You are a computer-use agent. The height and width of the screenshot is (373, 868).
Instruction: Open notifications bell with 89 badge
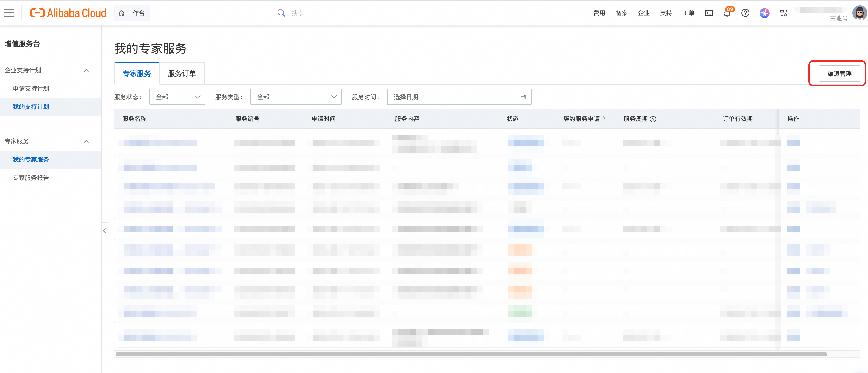[x=727, y=13]
